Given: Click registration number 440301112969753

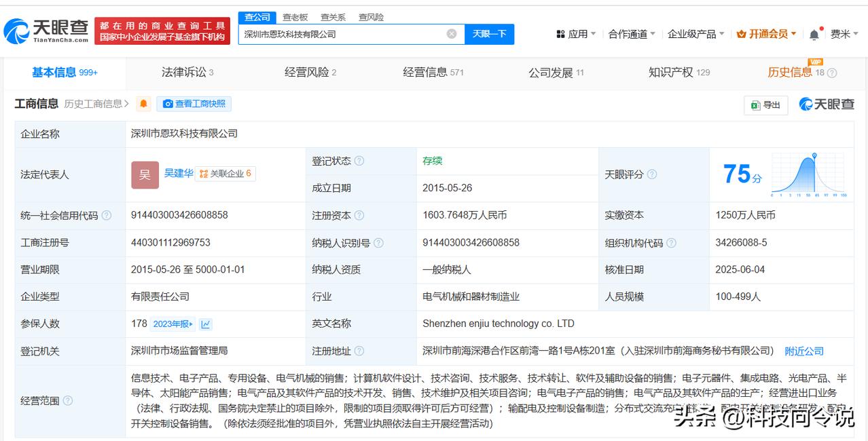Looking at the screenshot, I should [x=170, y=242].
